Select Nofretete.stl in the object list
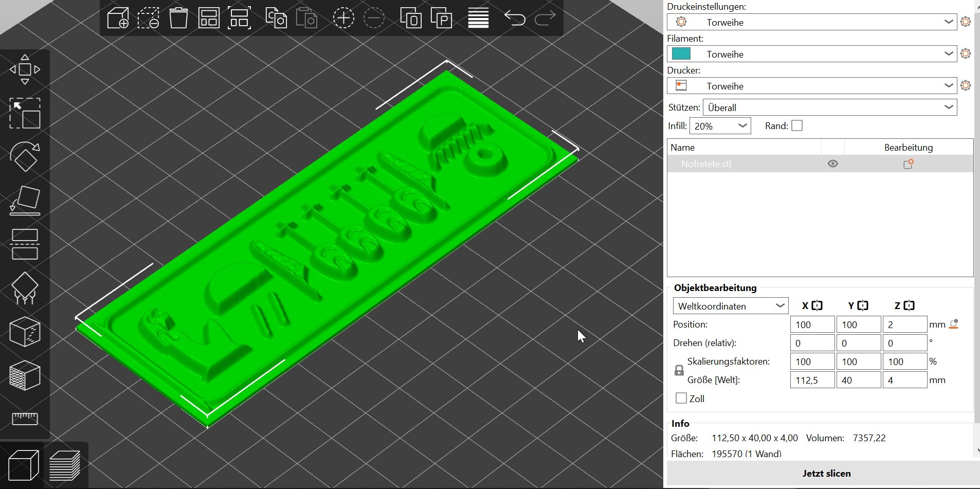This screenshot has width=980, height=489. [820, 164]
